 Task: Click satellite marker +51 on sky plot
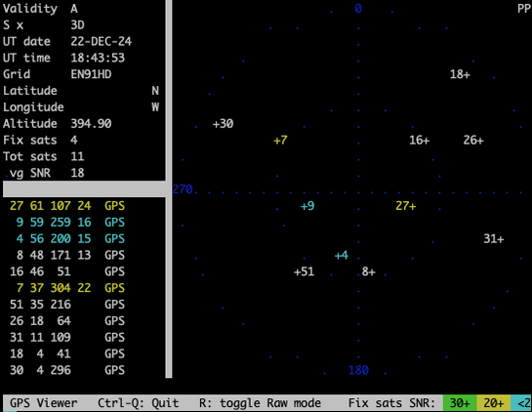click(x=304, y=271)
